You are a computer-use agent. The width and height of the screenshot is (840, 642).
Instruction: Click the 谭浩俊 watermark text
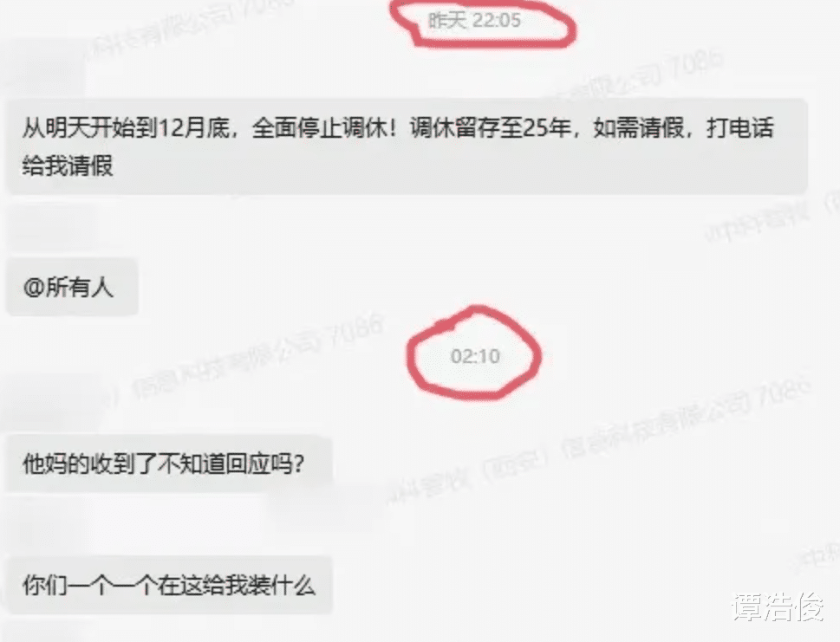(778, 607)
